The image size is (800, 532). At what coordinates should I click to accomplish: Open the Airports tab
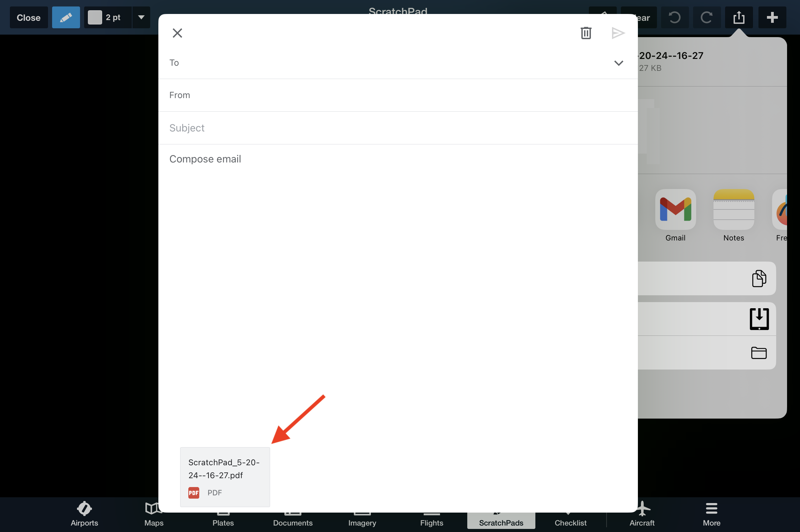pos(84,514)
